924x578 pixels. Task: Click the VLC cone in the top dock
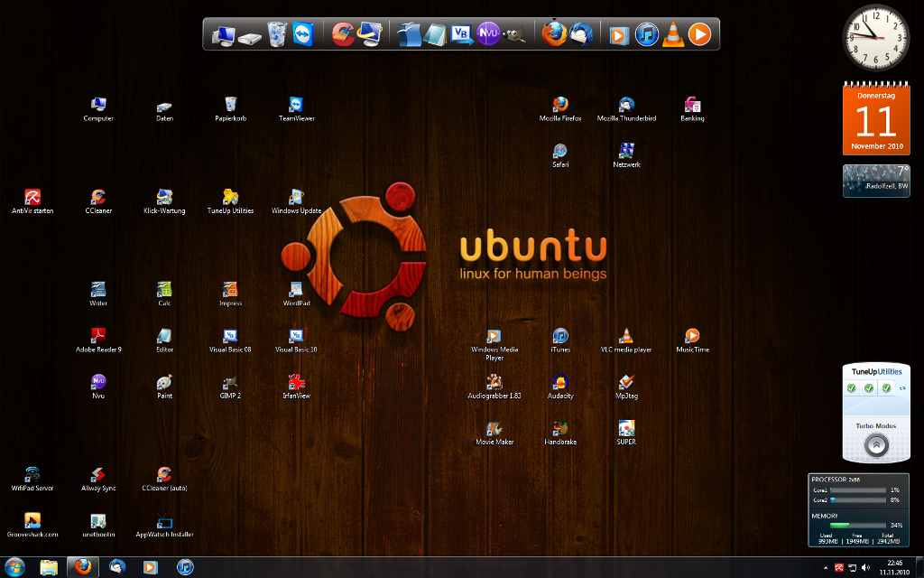673,34
